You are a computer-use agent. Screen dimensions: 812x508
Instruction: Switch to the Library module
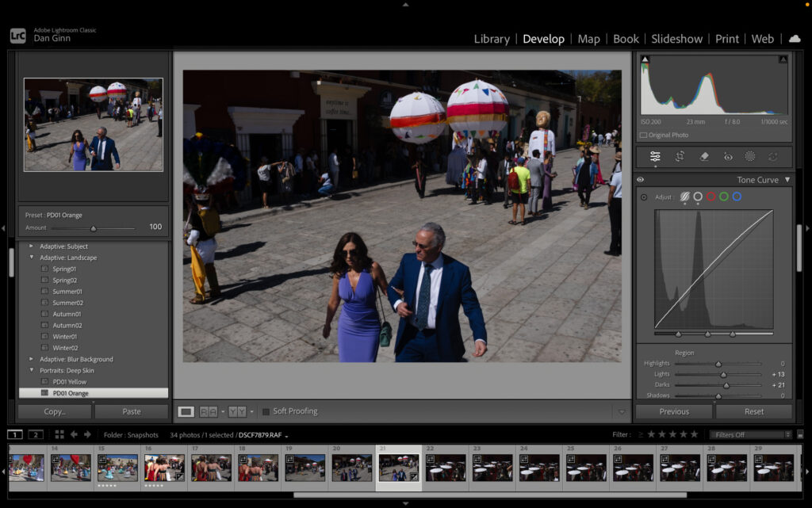coord(492,38)
